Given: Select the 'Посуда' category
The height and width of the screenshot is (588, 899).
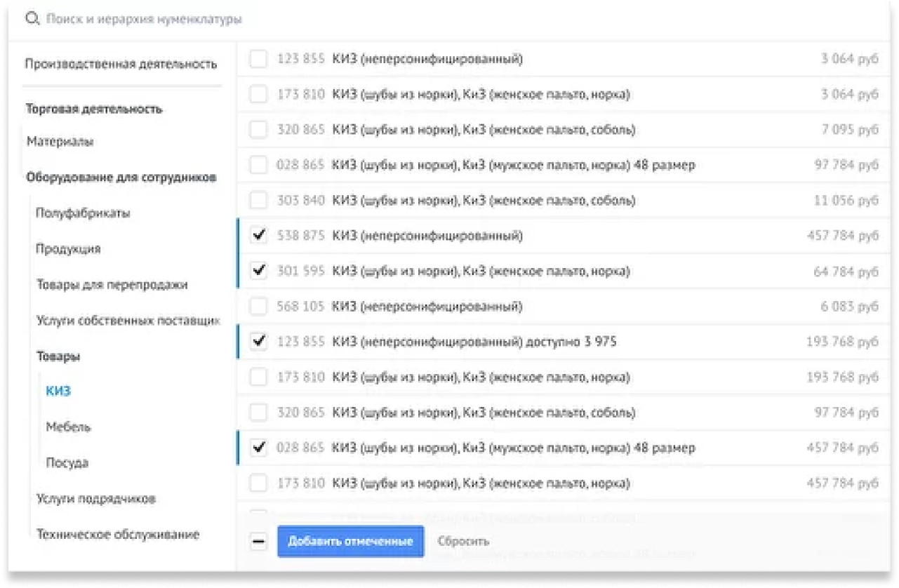Looking at the screenshot, I should [67, 462].
